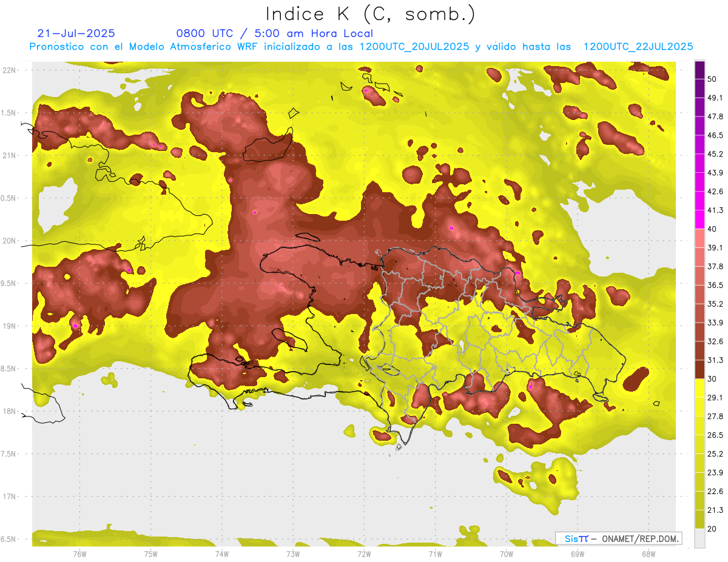Click the legend value "41.3"

click(716, 210)
